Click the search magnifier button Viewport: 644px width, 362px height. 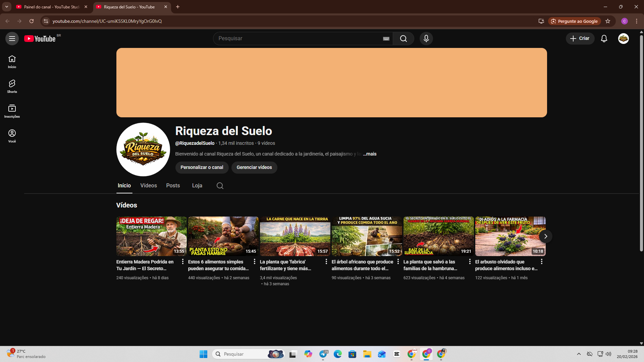(403, 39)
